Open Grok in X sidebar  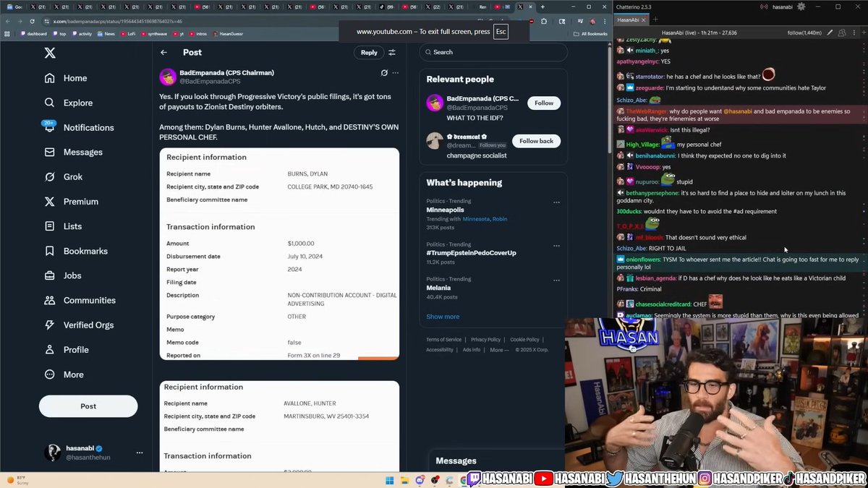point(64,176)
